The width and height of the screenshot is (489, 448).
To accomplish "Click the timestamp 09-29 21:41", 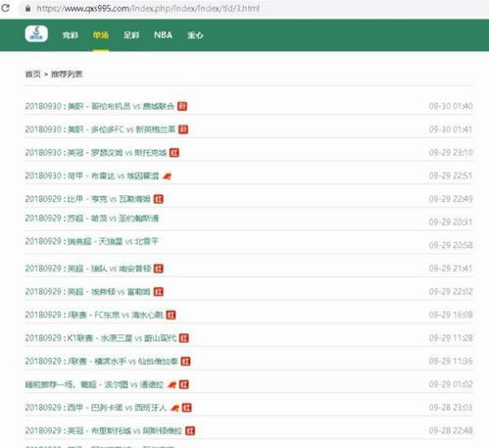I will click(451, 269).
